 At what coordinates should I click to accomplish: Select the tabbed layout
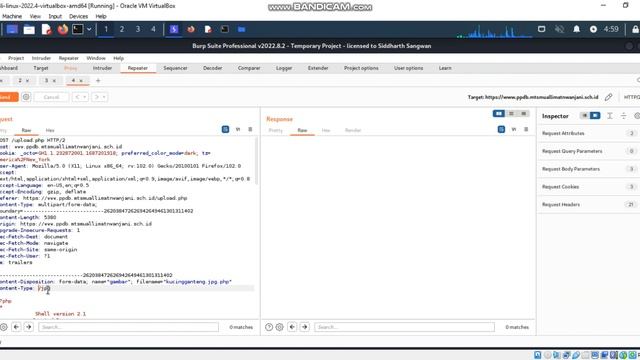point(523,113)
